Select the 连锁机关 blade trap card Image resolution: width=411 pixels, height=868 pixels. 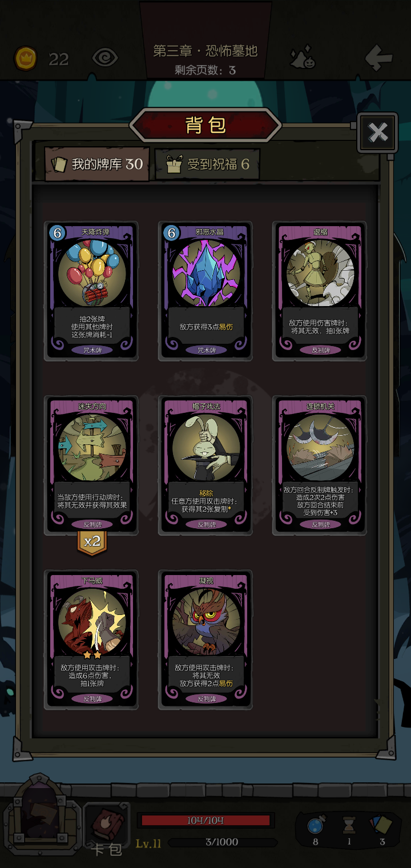(320, 465)
